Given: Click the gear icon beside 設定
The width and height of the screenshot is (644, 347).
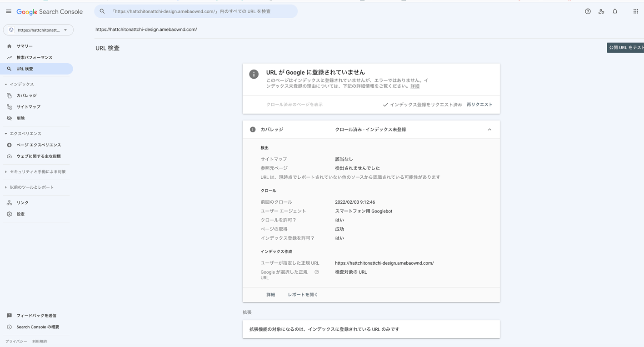Looking at the screenshot, I should (9, 214).
